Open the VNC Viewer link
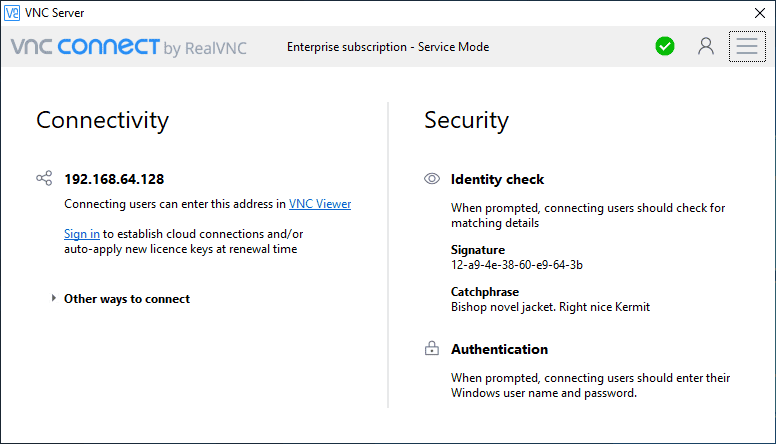 pos(320,204)
